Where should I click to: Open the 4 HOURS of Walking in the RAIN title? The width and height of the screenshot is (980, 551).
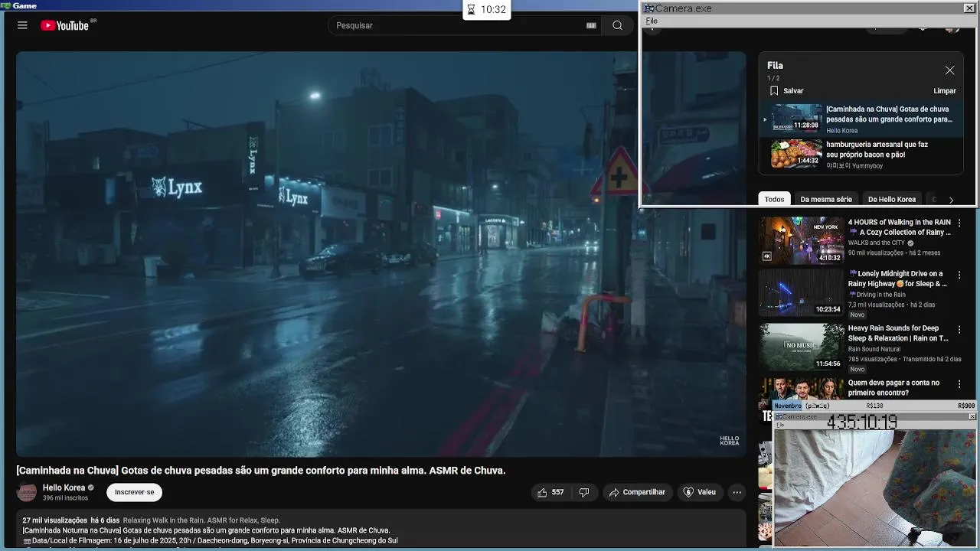900,227
